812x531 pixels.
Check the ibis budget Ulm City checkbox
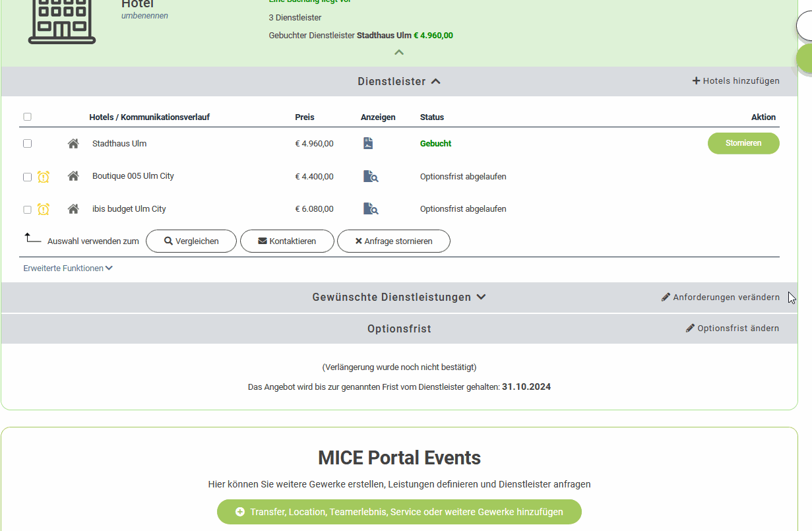tap(27, 210)
